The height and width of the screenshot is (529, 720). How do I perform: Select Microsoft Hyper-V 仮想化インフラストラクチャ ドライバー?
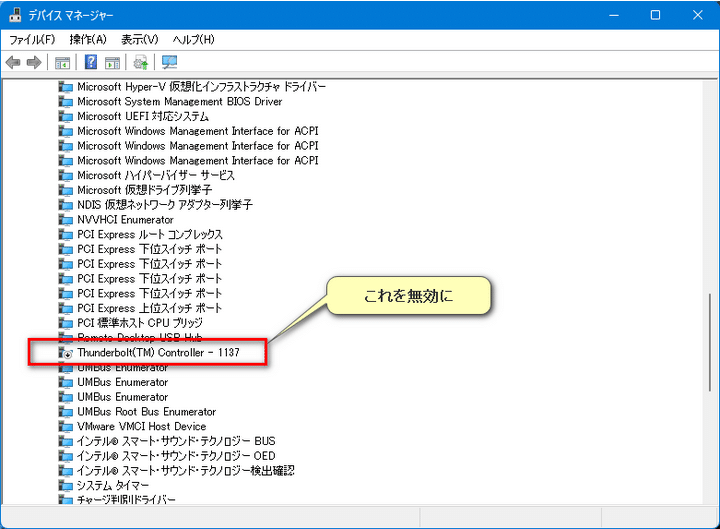(x=201, y=86)
